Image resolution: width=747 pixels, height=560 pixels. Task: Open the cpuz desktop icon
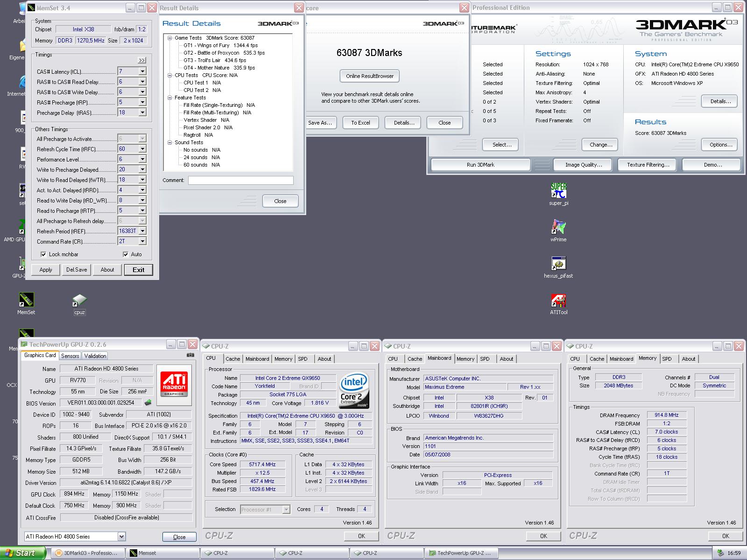[79, 301]
